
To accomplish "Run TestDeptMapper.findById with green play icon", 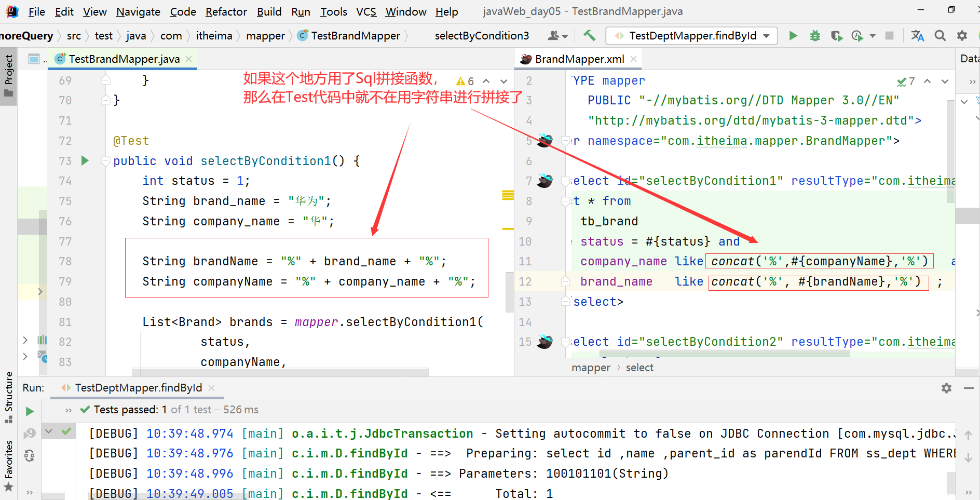I will [x=793, y=35].
